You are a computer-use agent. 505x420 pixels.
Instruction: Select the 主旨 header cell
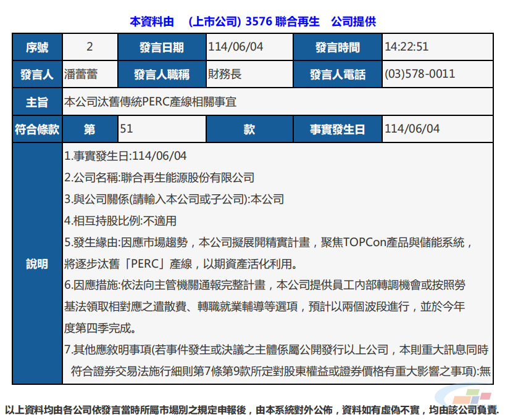click(x=38, y=102)
